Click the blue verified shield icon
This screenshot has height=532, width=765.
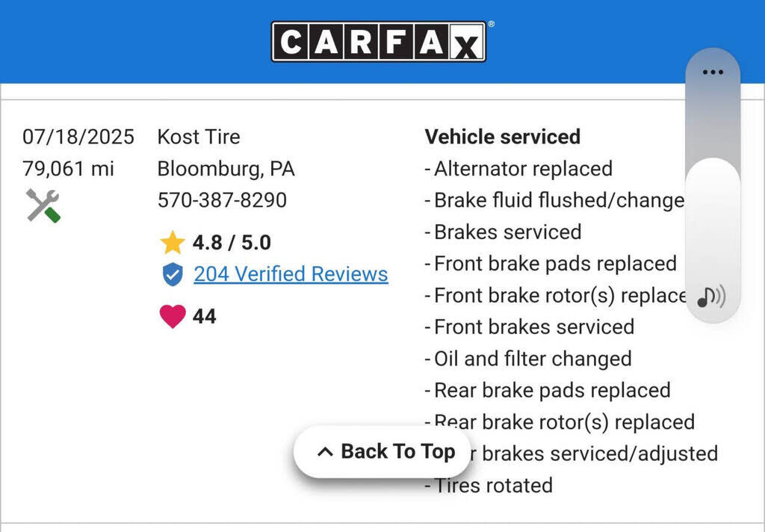click(173, 274)
